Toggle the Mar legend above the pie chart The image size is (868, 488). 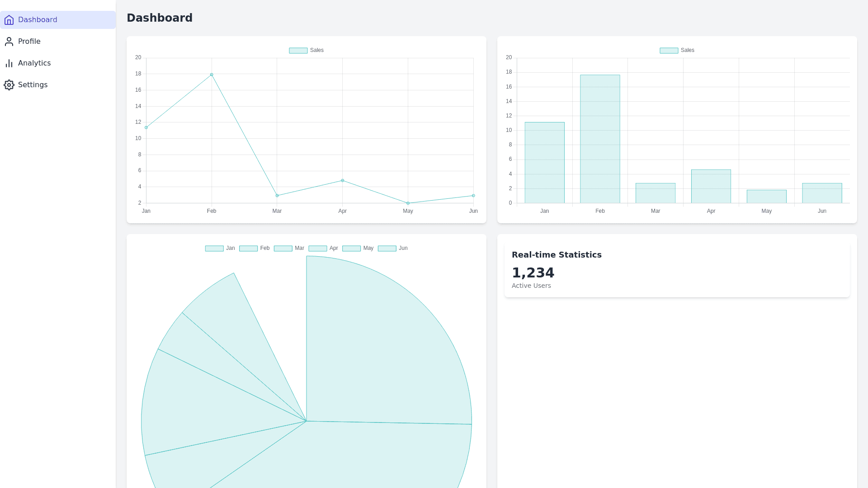click(290, 248)
